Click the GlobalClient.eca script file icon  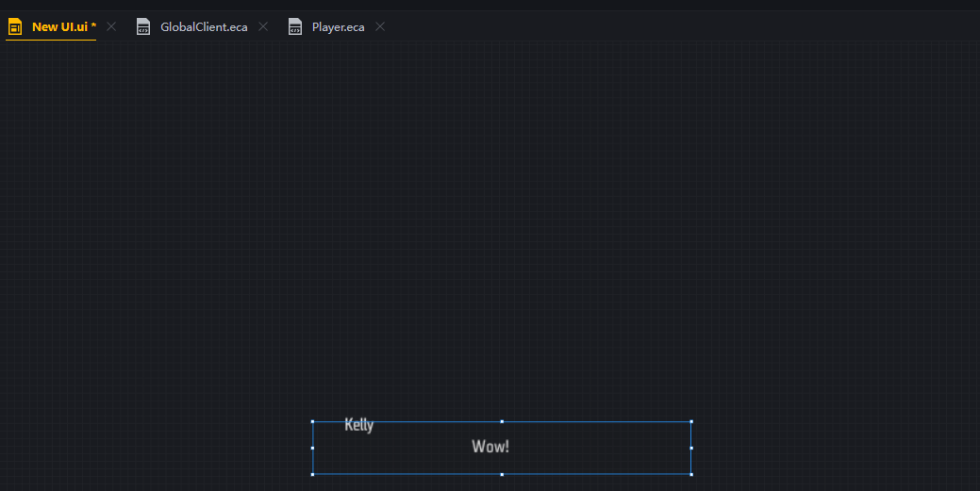click(143, 26)
